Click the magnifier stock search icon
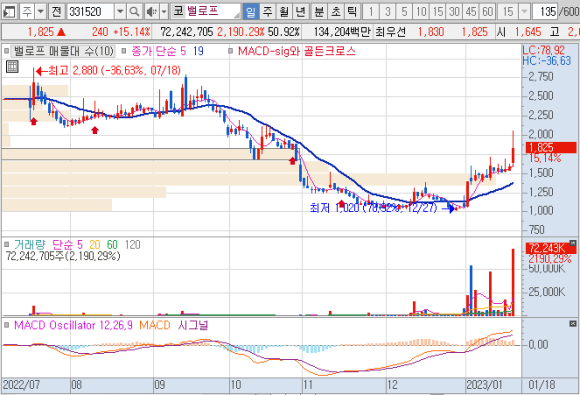Viewport: 580px width, 395px height. pyautogui.click(x=134, y=12)
